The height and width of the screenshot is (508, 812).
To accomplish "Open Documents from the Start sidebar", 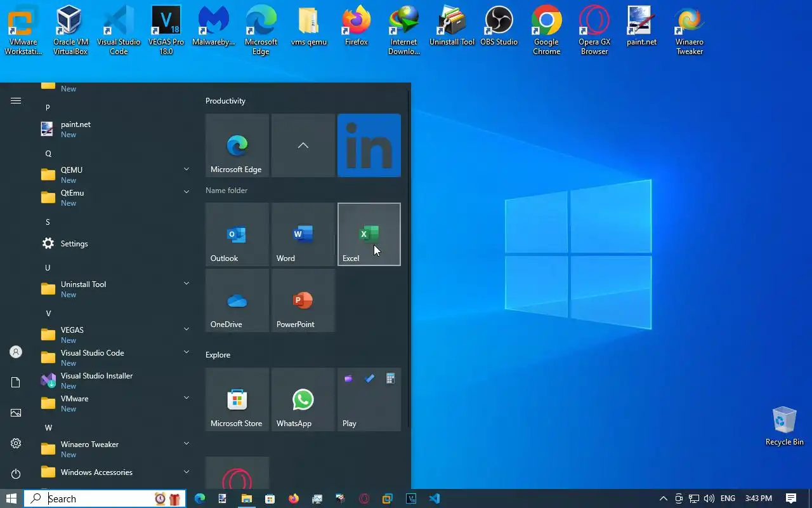I will (x=16, y=382).
